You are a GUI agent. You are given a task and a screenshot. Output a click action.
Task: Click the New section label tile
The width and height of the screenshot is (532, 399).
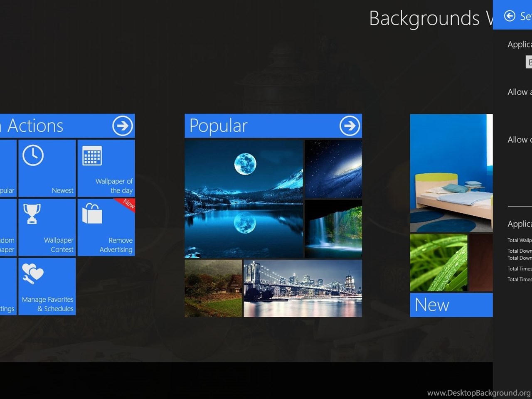tap(451, 305)
